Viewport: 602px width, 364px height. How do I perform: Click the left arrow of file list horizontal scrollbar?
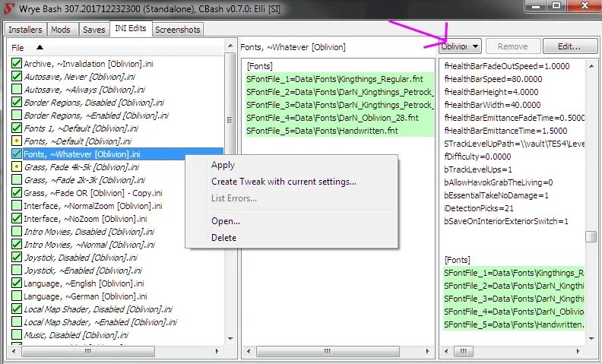click(14, 351)
